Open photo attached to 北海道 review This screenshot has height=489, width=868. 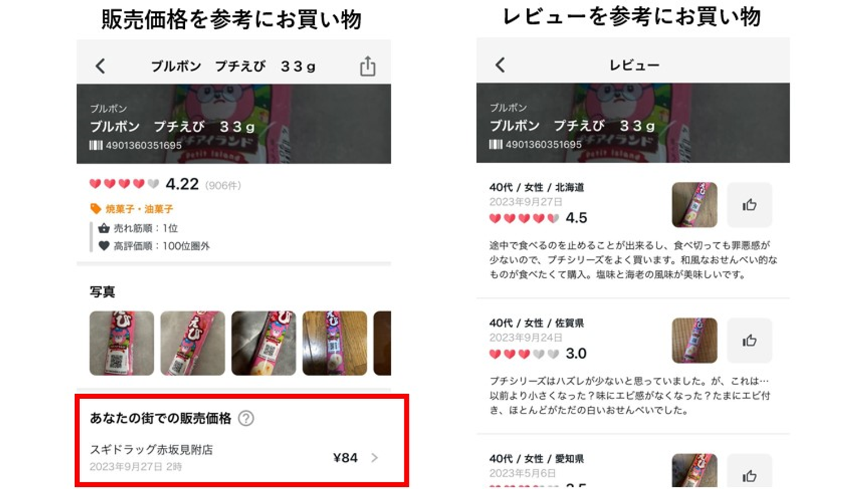tap(695, 205)
